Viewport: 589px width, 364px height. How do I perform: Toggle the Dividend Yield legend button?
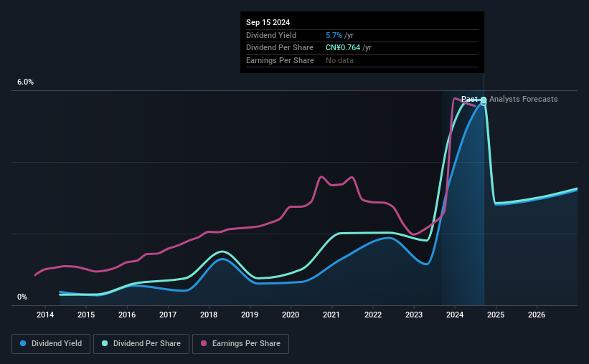tap(51, 344)
